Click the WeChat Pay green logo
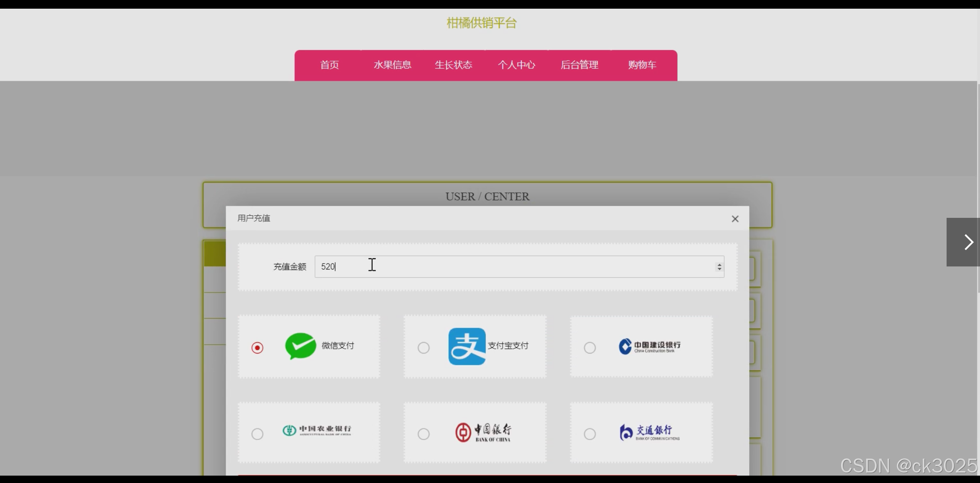The image size is (980, 483). click(x=300, y=346)
